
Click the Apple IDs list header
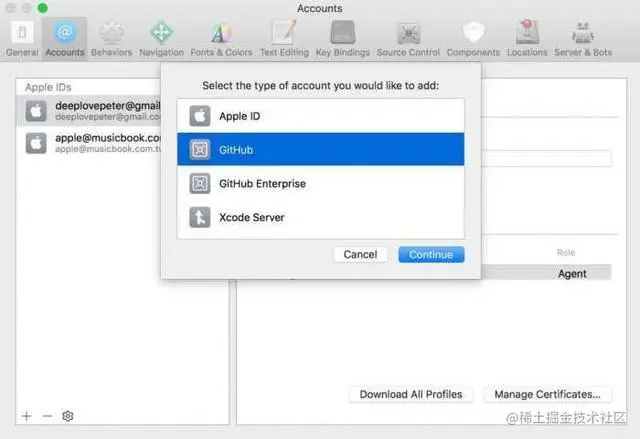click(48, 87)
